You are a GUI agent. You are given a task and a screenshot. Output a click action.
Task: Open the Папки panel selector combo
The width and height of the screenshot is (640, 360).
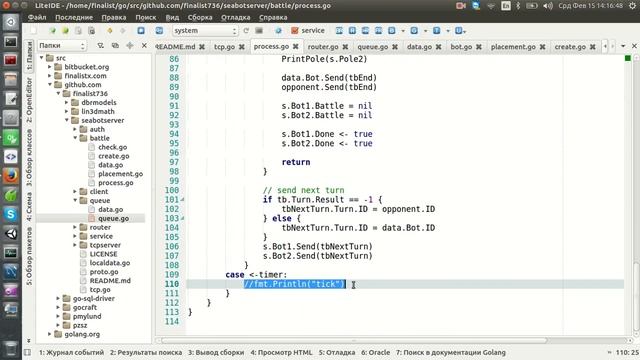62,46
